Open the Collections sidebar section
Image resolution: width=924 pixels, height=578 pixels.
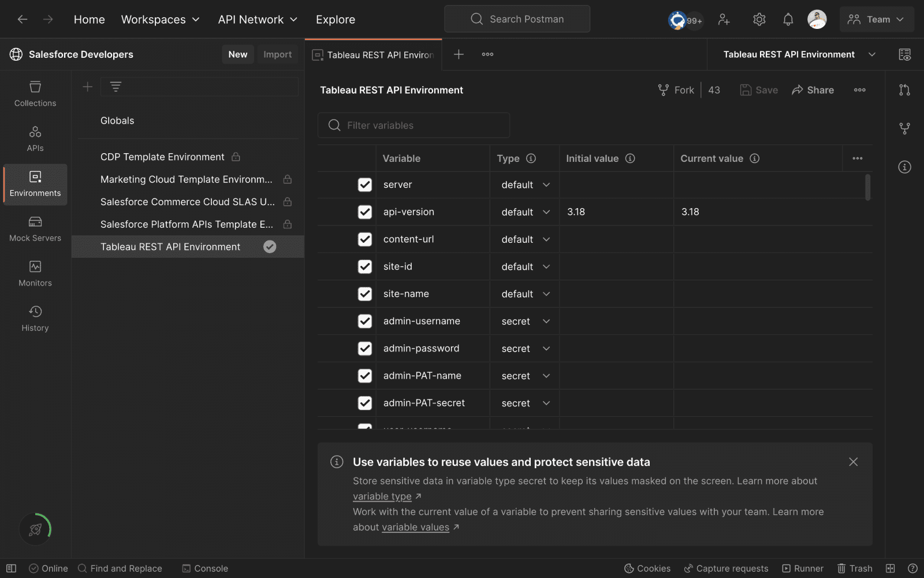coord(35,94)
